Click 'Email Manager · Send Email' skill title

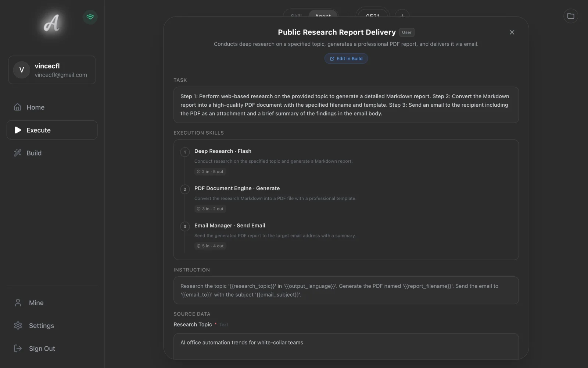(230, 226)
